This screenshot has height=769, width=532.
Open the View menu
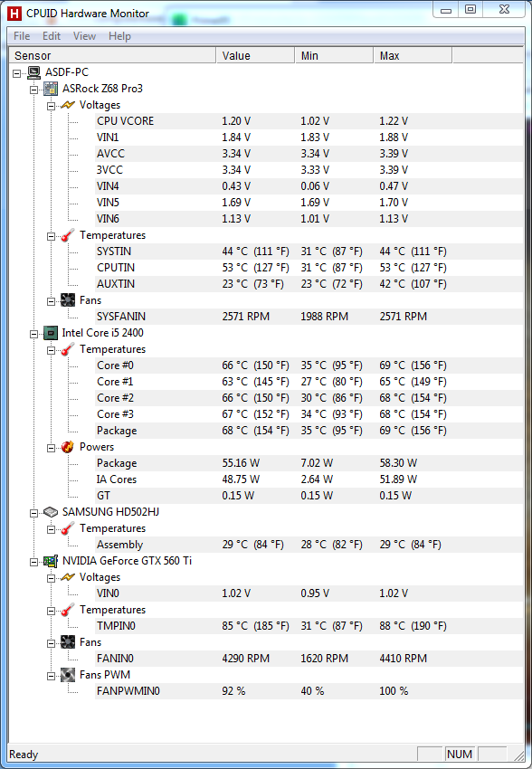coord(84,36)
